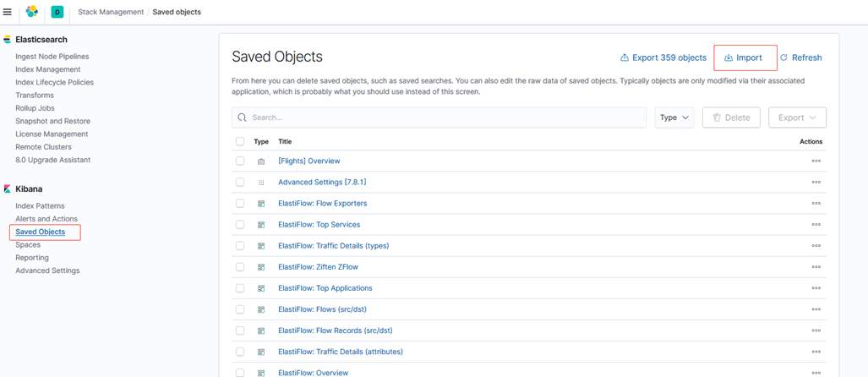This screenshot has height=377, width=868.
Task: Click the Import button
Action: click(x=744, y=57)
